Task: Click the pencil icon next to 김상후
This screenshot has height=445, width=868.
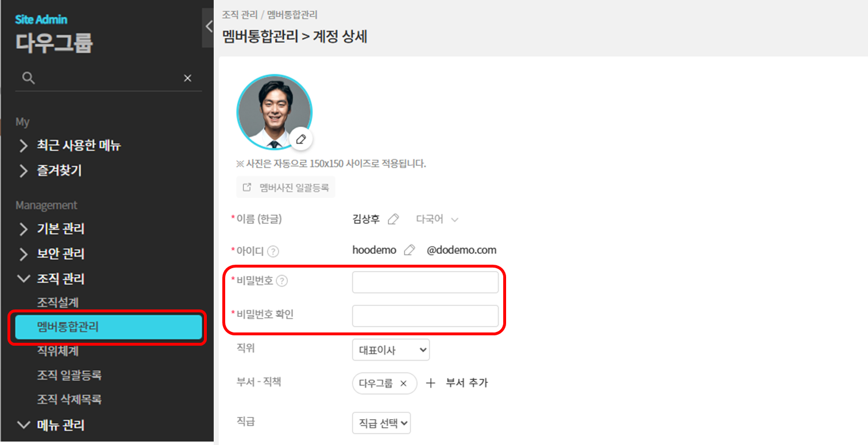Action: tap(393, 219)
